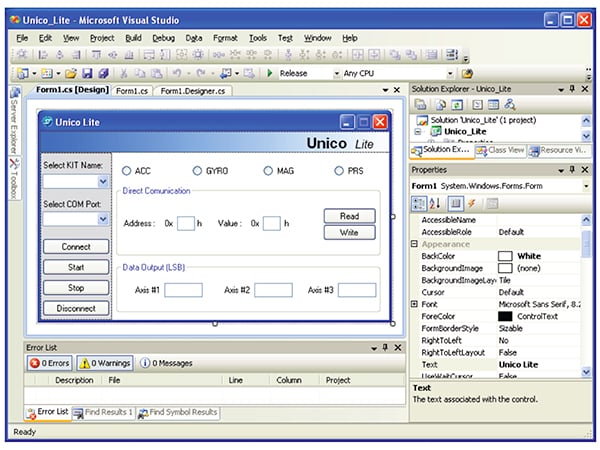Open the Server Explorer side panel

(14, 121)
